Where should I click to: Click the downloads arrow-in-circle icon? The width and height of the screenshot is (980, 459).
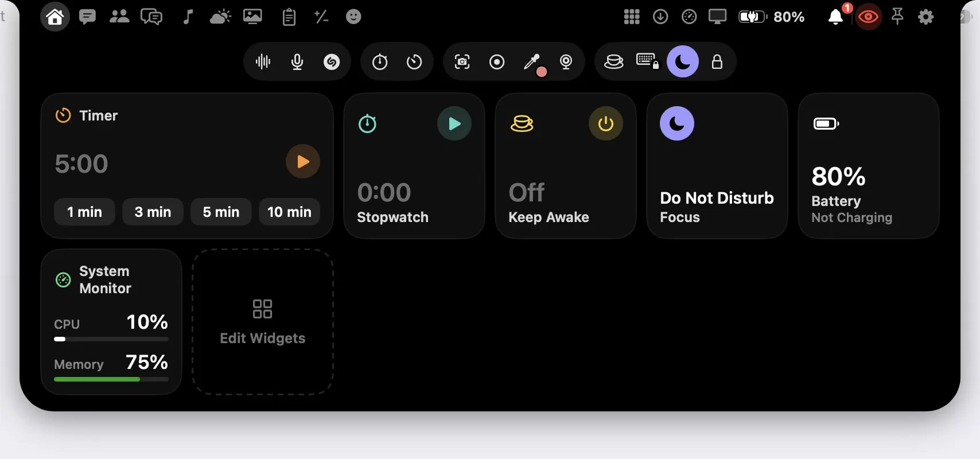[x=660, y=17]
